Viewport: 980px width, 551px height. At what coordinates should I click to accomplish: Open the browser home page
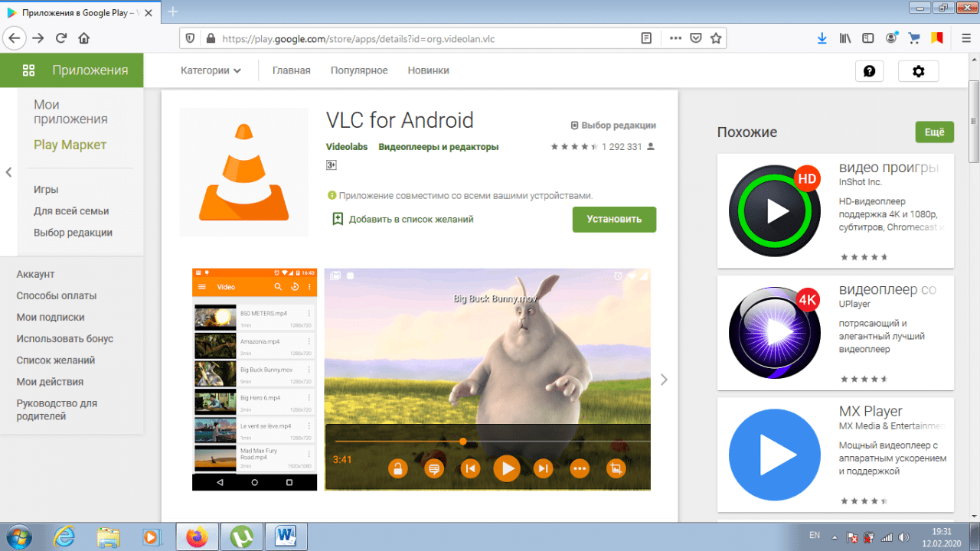coord(84,37)
